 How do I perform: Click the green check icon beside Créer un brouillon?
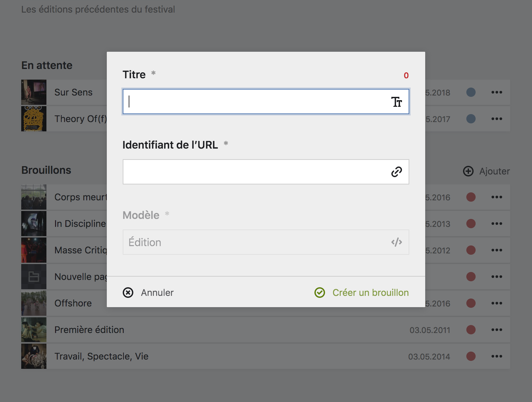point(319,293)
